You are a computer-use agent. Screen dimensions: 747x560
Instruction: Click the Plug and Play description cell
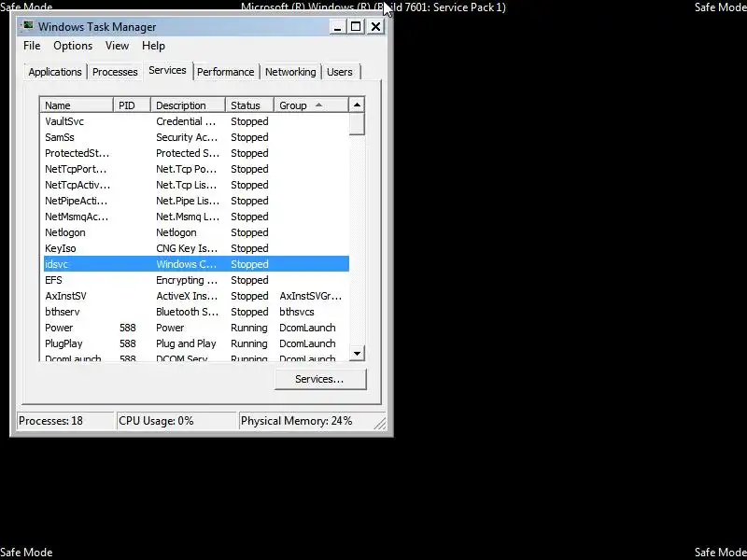186,343
